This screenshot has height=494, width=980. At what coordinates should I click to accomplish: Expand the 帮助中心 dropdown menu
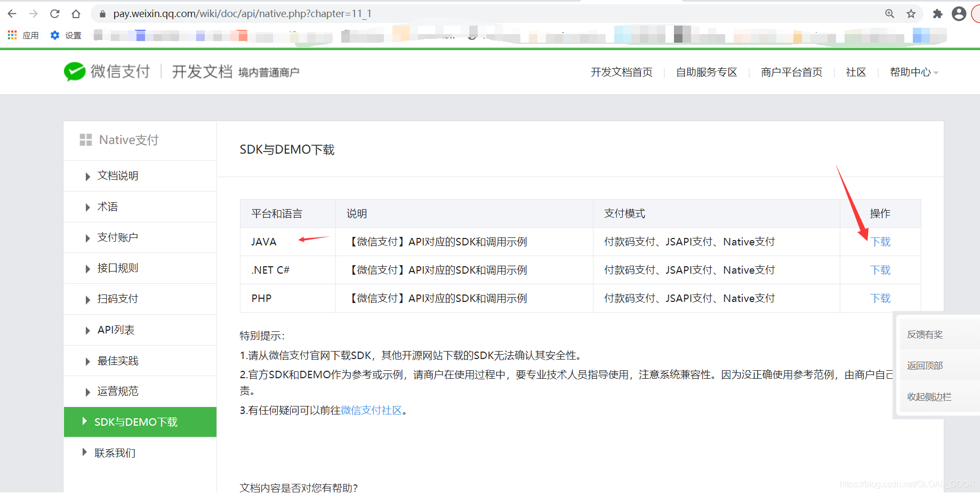[x=914, y=72]
